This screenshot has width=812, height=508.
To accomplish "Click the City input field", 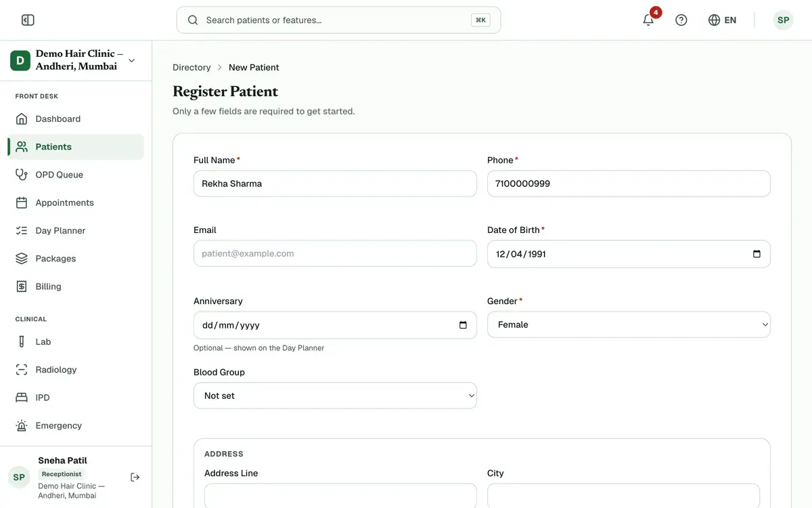I will coord(623,496).
